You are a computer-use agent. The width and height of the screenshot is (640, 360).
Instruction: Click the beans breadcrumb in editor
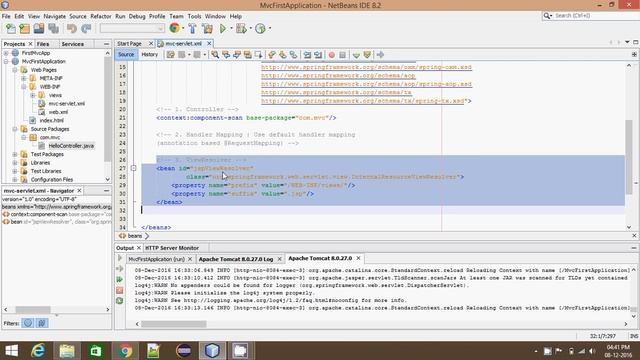[134, 236]
